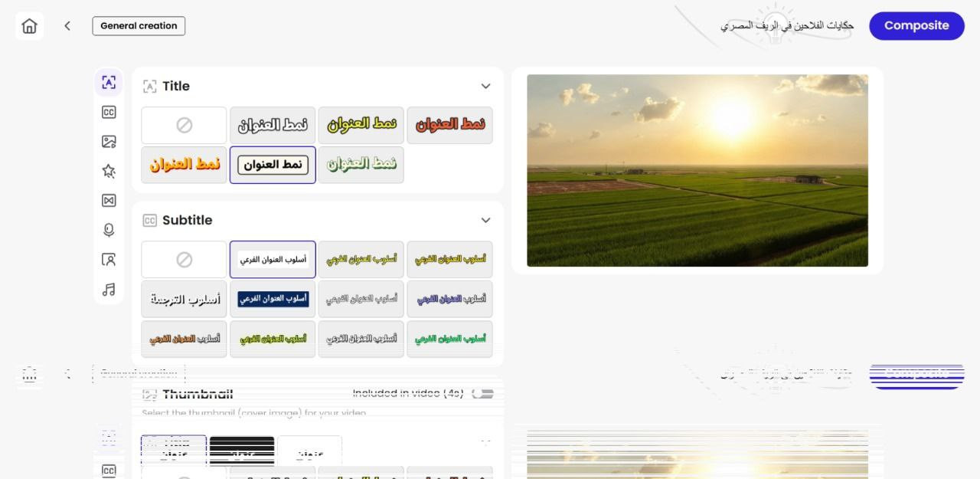980x479 pixels.
Task: Click the Composite button
Action: 916,25
